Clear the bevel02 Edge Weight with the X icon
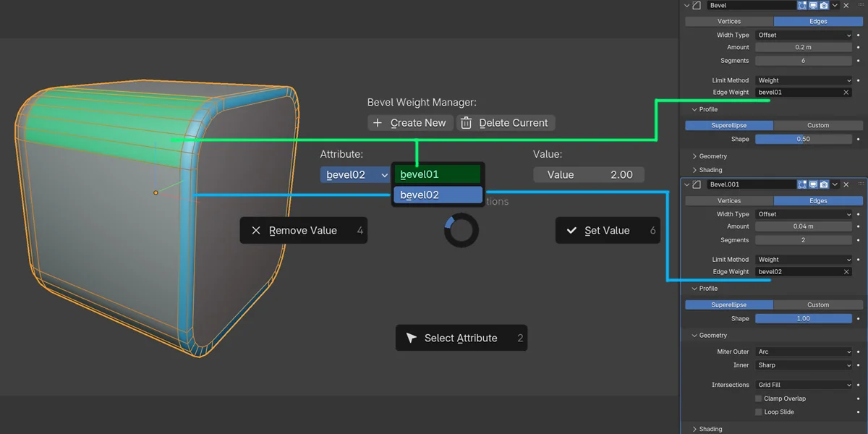The image size is (868, 434). pos(846,271)
